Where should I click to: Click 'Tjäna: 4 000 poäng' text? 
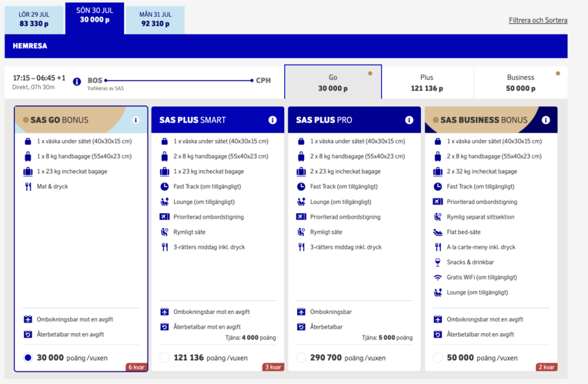[250, 338]
